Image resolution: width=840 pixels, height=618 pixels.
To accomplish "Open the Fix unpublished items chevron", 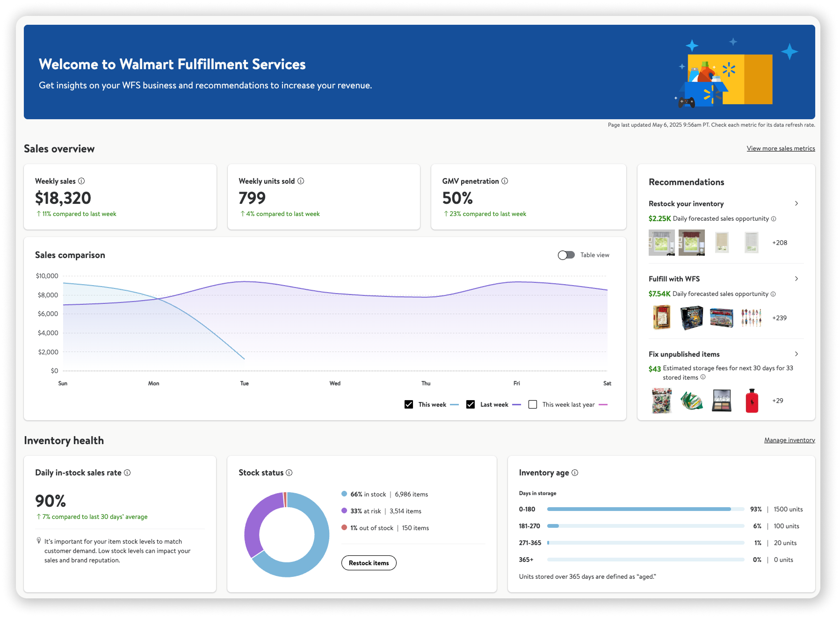I will 797,354.
